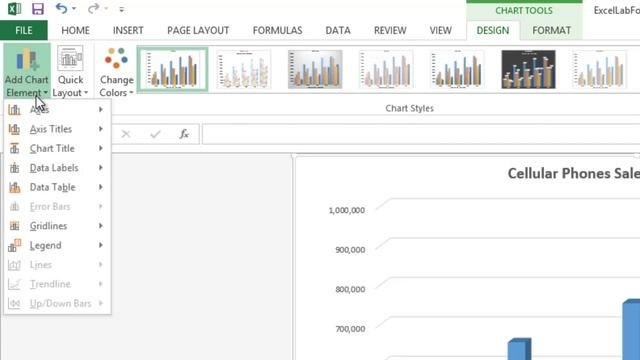Open the Axes submenu
Screen dimensions: 640x360
pos(57,109)
